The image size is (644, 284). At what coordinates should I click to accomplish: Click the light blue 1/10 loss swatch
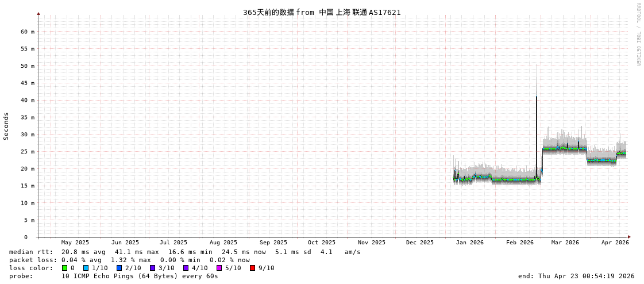pos(86,268)
